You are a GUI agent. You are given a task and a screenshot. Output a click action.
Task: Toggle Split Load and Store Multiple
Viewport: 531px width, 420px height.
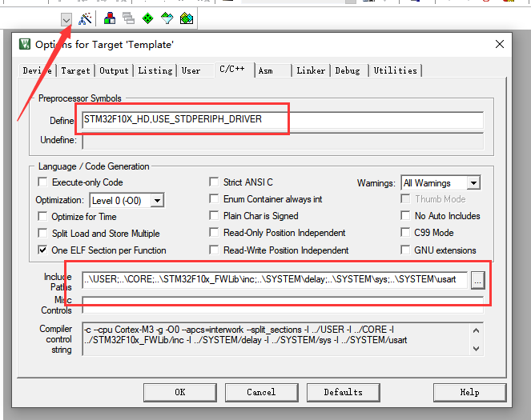point(42,233)
